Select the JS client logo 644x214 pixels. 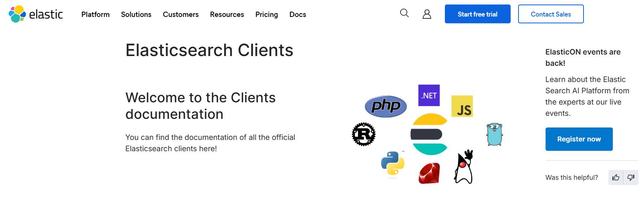(x=462, y=106)
